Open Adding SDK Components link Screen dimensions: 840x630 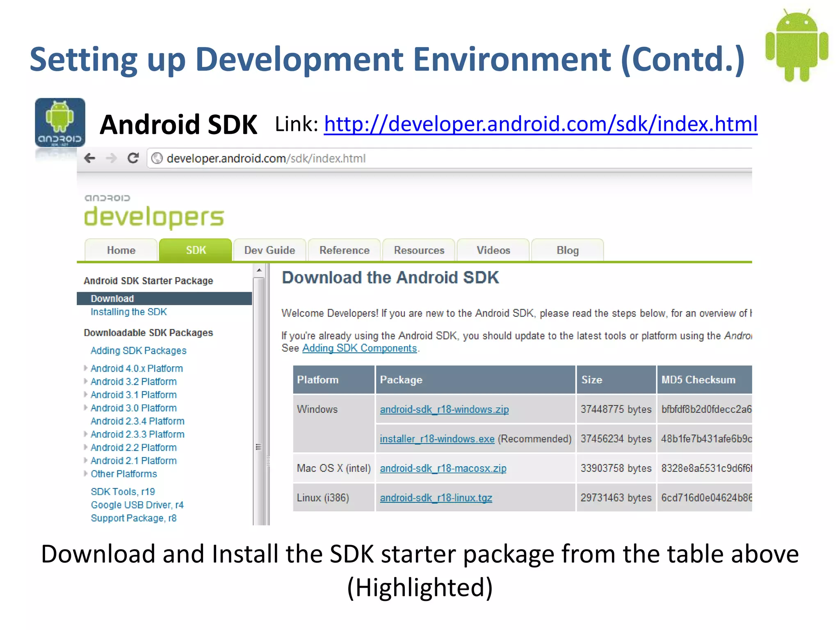359,348
